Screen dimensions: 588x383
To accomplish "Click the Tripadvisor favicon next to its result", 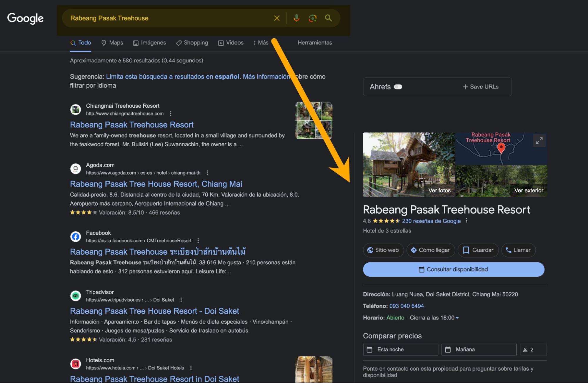I will tap(76, 296).
